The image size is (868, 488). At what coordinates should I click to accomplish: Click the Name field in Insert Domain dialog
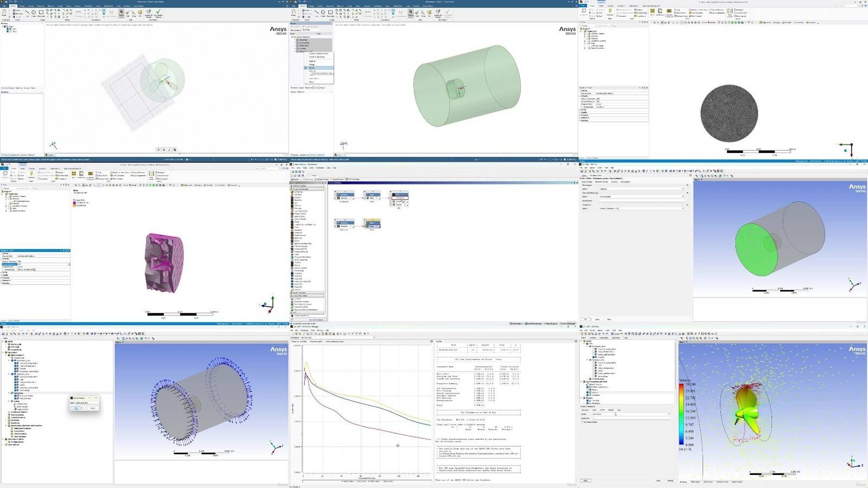coord(87,403)
